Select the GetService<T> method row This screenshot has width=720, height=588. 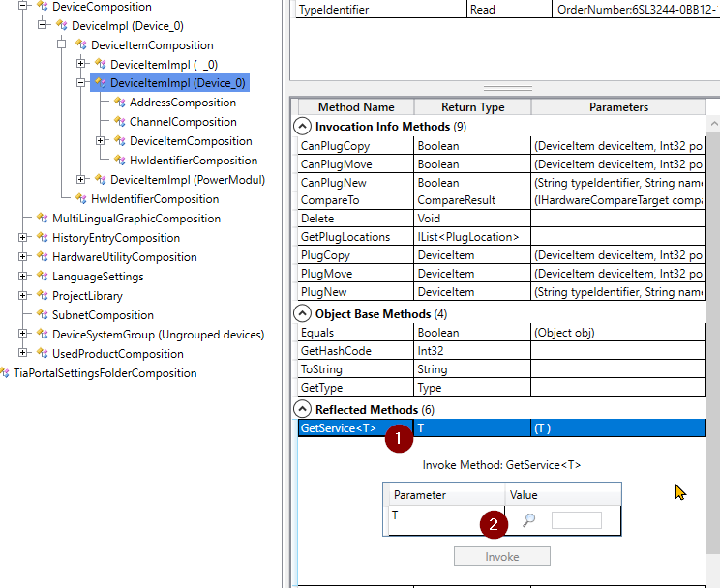502,427
